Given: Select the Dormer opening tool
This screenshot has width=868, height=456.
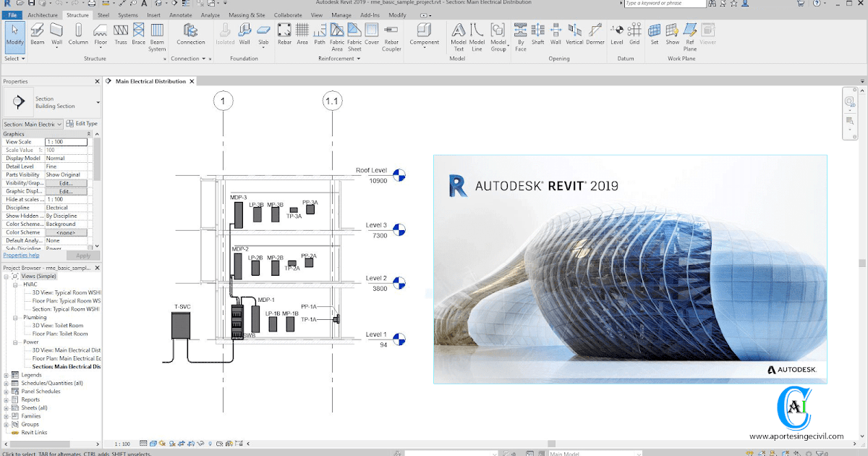Looking at the screenshot, I should tap(595, 35).
